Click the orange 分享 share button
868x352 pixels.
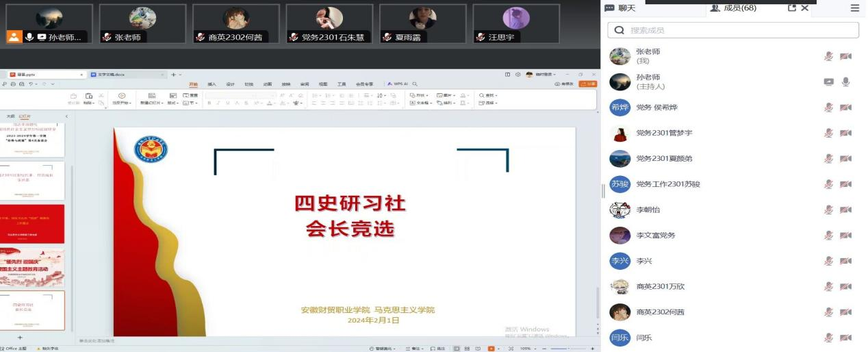587,84
